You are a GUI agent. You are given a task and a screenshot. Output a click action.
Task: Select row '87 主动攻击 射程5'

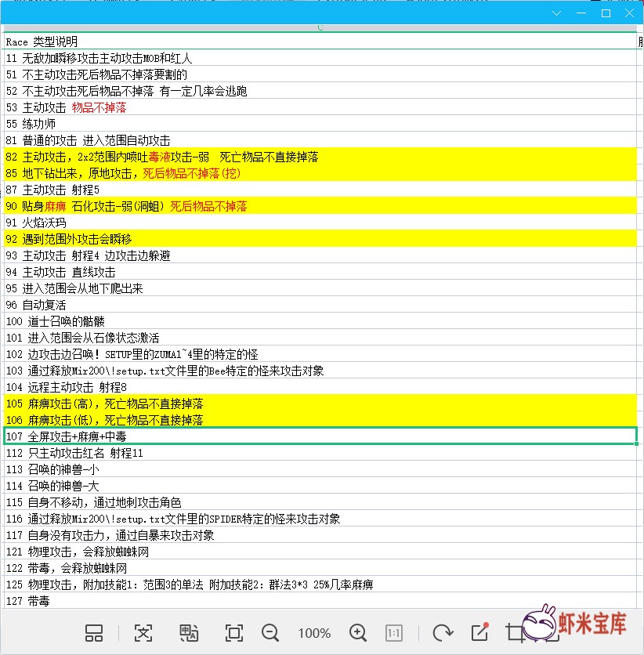320,190
